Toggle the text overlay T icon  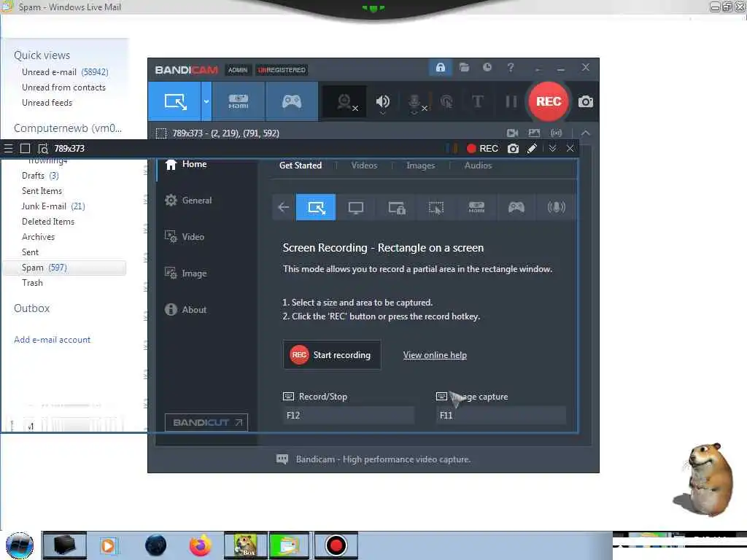pos(477,101)
